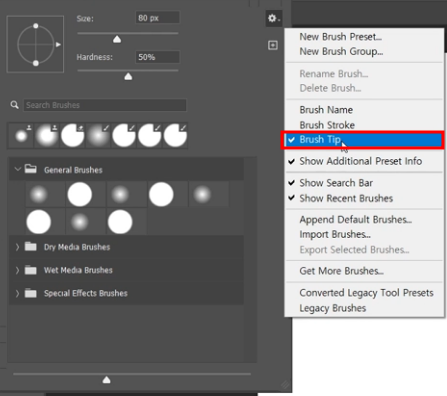Click the General Brushes open folder icon
The height and width of the screenshot is (396, 447).
[31, 169]
